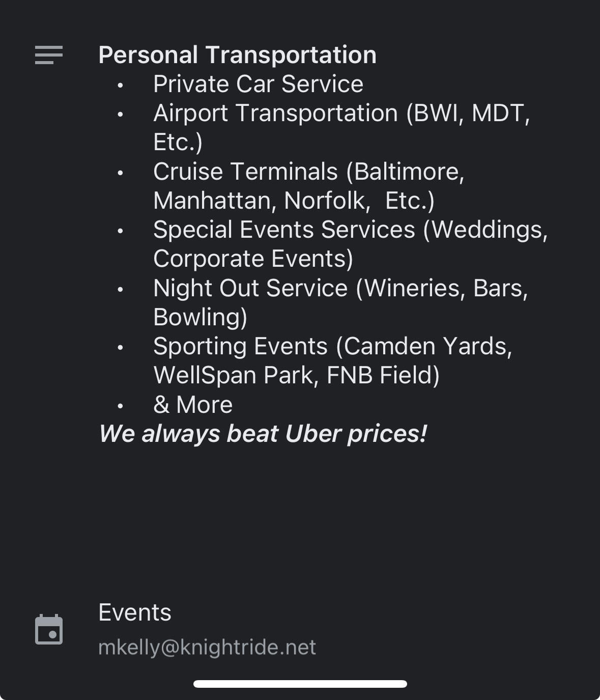Tap the Corporate Events) text
The width and height of the screenshot is (600, 700).
tap(253, 259)
